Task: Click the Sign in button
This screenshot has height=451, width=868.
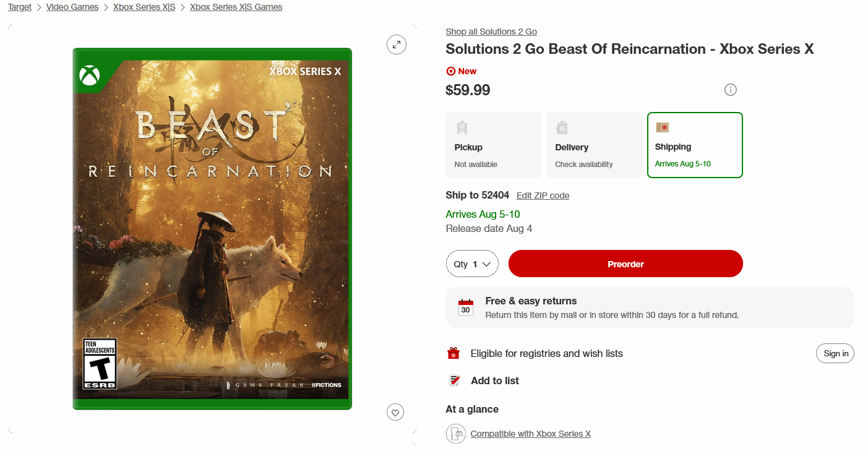Action: [836, 353]
